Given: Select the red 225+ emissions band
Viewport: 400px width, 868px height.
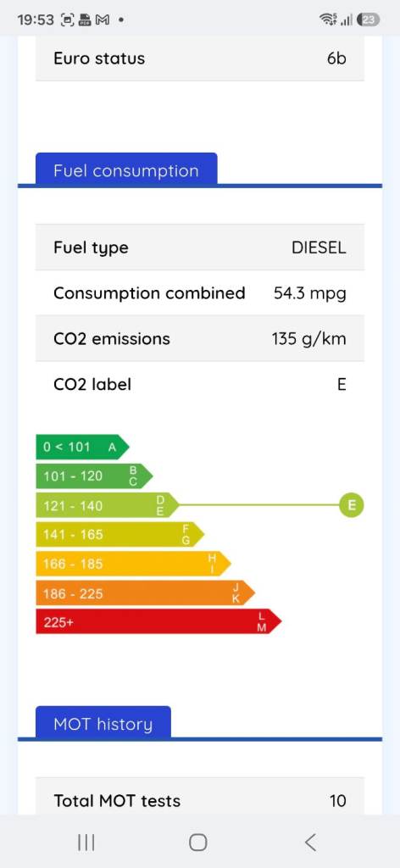Looking at the screenshot, I should coord(158,621).
